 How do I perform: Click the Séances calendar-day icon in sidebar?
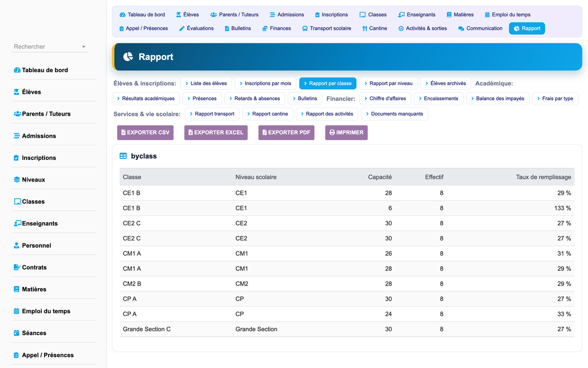tap(17, 333)
